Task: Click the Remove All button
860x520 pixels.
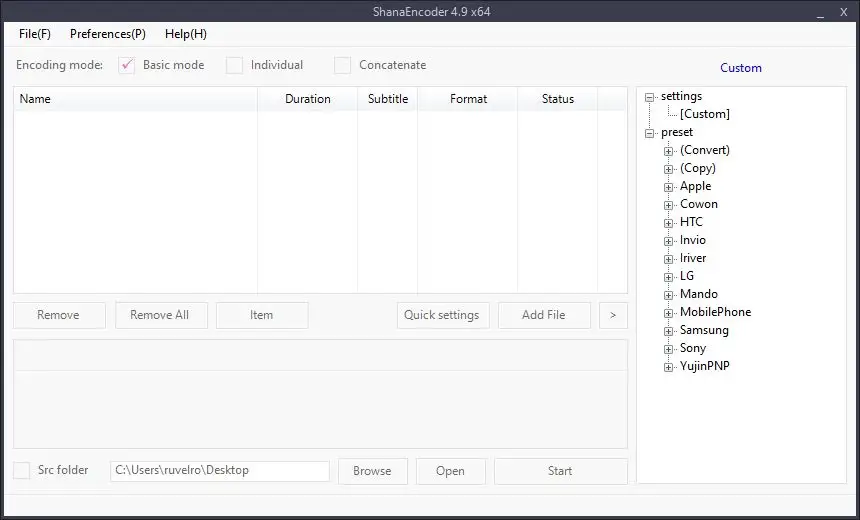Action: pos(161,315)
